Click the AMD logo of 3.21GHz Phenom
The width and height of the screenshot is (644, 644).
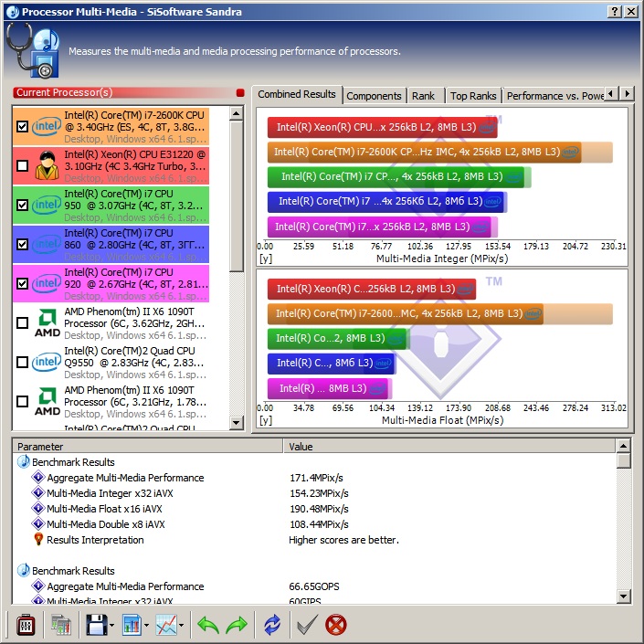tap(48, 401)
